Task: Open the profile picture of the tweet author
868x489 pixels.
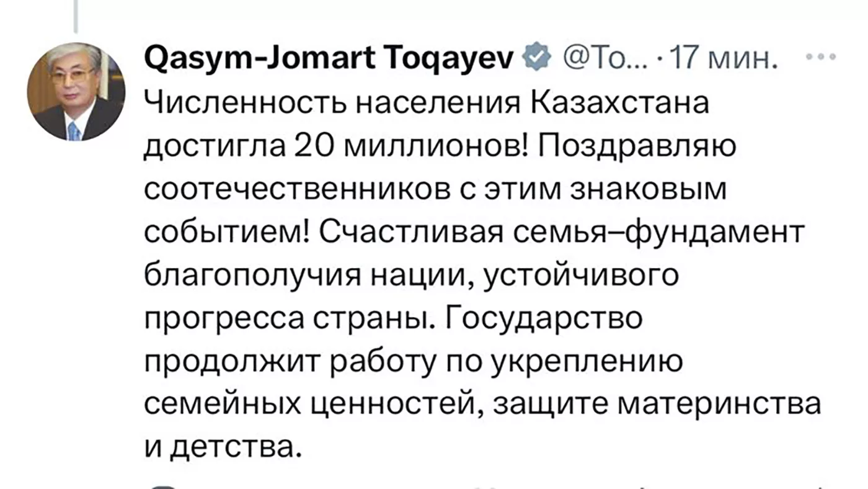Action: click(76, 91)
